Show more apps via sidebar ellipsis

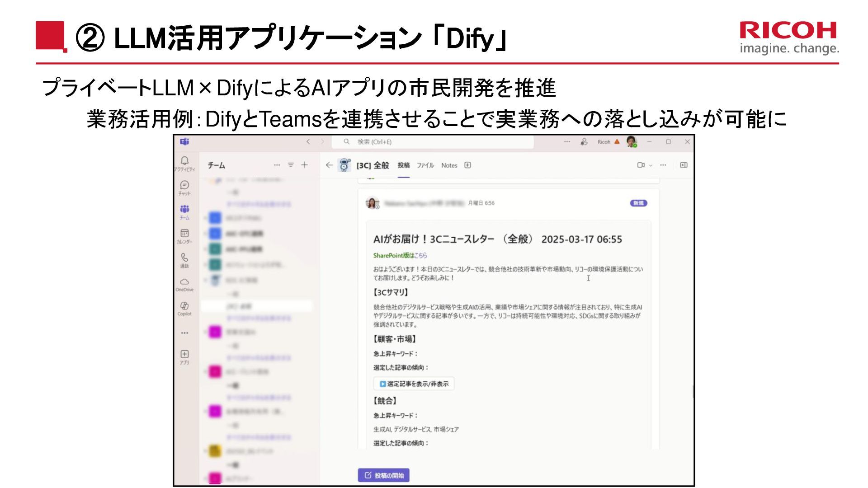click(184, 333)
